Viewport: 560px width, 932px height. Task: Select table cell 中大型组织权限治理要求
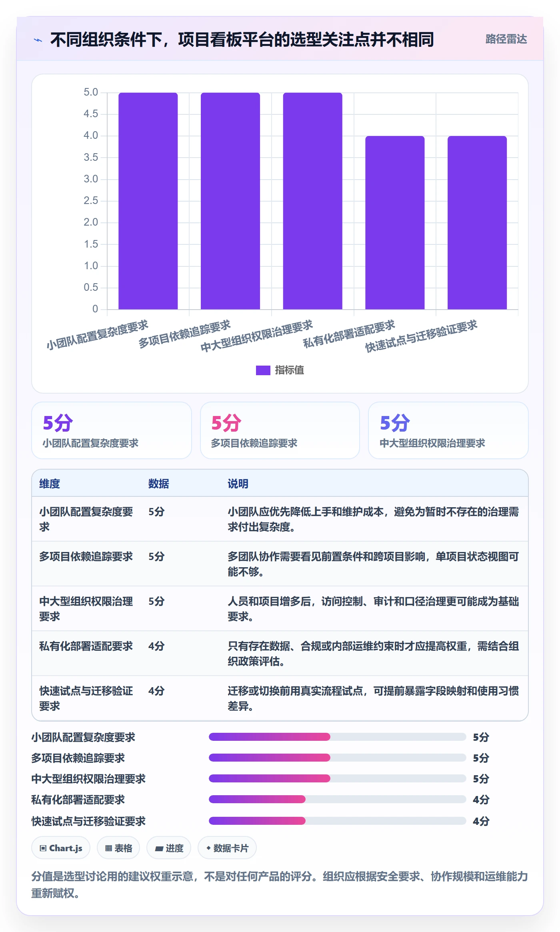(x=86, y=609)
